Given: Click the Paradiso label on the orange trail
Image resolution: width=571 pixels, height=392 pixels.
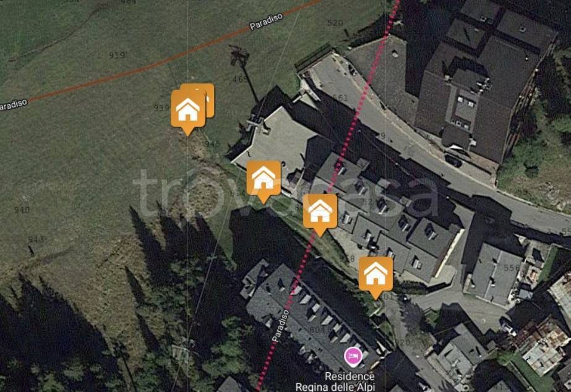Looking at the screenshot, I should (x=266, y=22).
